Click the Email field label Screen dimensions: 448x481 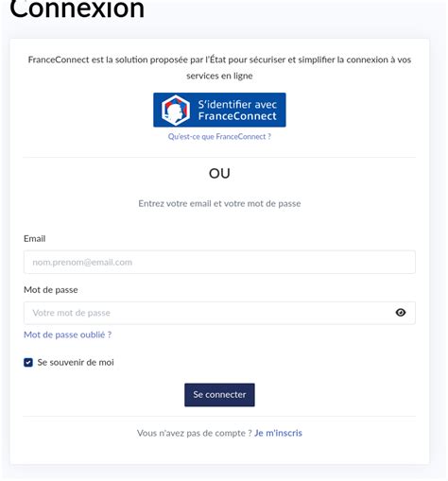(x=35, y=239)
